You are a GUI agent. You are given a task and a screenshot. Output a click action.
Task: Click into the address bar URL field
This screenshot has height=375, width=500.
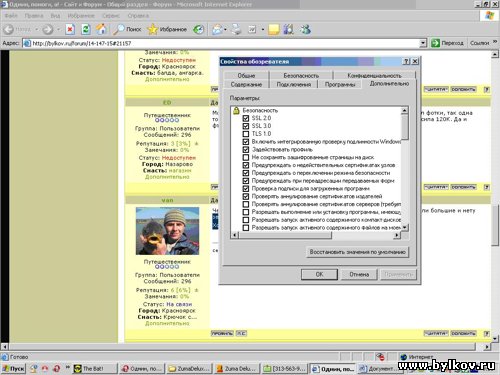point(221,43)
